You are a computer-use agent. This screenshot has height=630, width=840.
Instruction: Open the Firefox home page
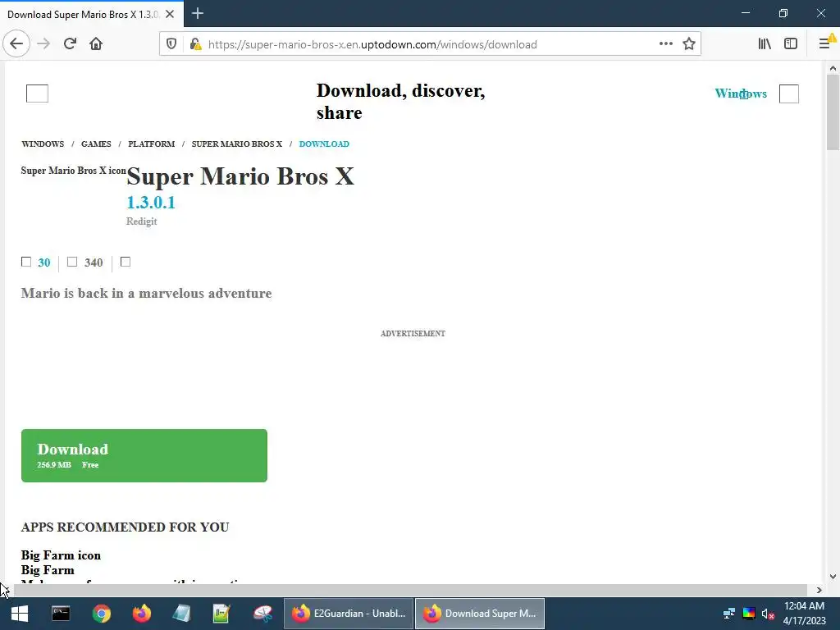[96, 44]
